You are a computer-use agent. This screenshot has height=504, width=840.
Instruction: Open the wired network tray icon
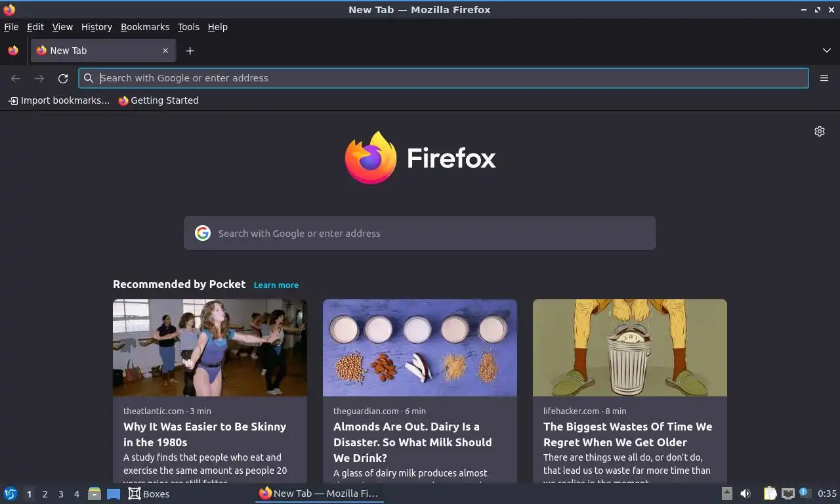point(788,493)
